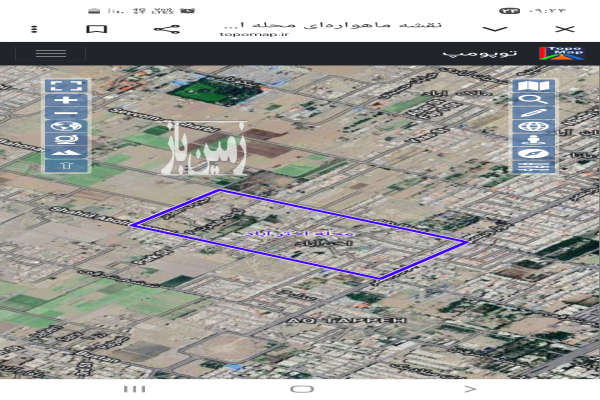Toggle fullscreen map view
Viewport: 600px width, 400px height.
pos(66,87)
